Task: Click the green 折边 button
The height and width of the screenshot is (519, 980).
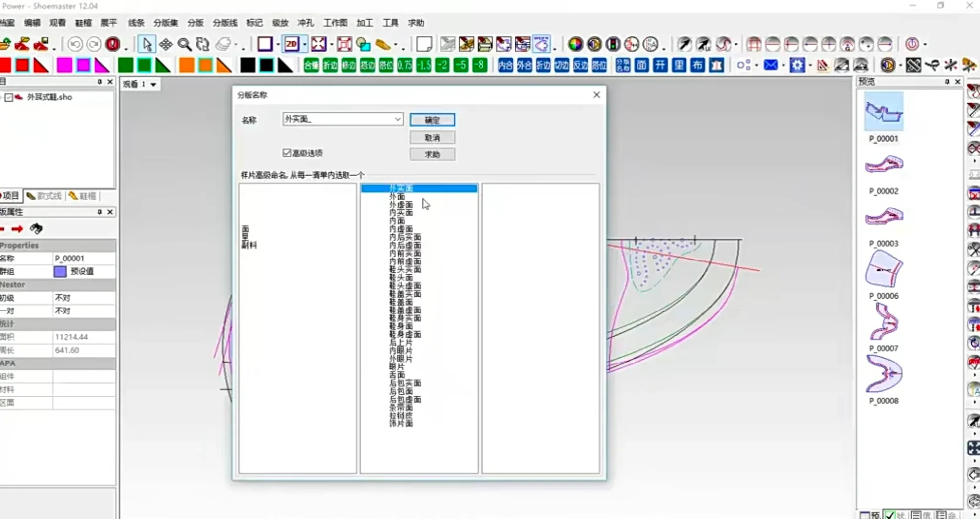Action: click(330, 65)
